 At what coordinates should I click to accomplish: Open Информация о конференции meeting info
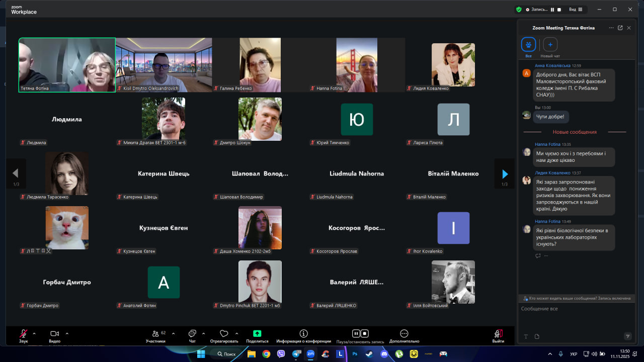pyautogui.click(x=303, y=333)
